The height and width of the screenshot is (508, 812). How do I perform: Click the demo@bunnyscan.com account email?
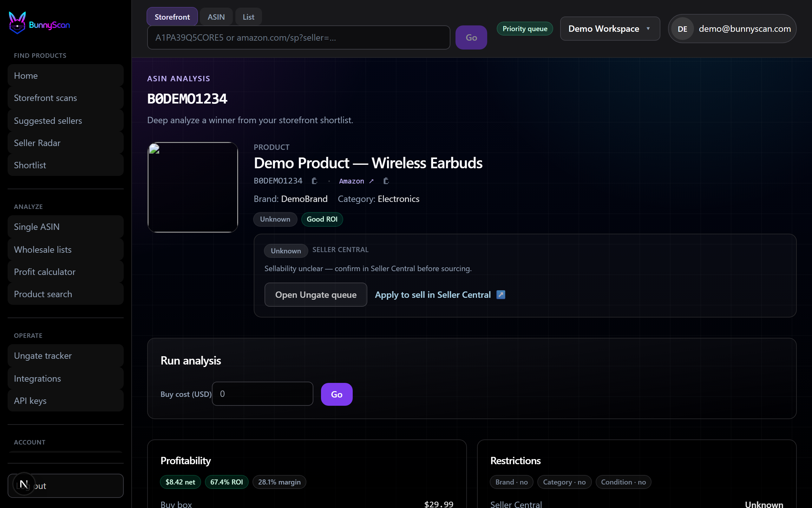744,29
